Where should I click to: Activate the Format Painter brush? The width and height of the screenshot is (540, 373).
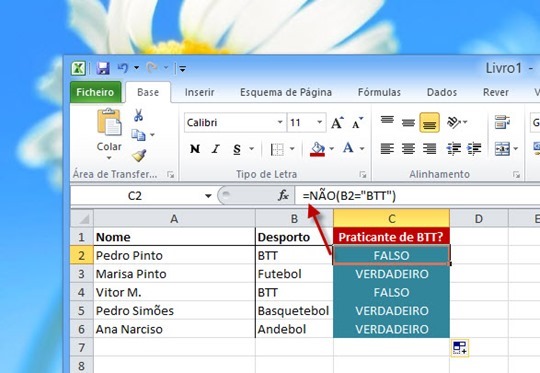[139, 156]
